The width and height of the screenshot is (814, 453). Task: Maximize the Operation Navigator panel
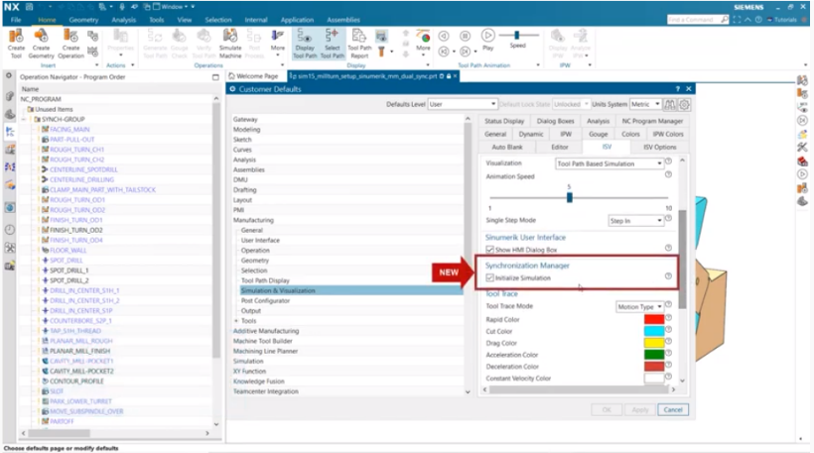click(215, 77)
